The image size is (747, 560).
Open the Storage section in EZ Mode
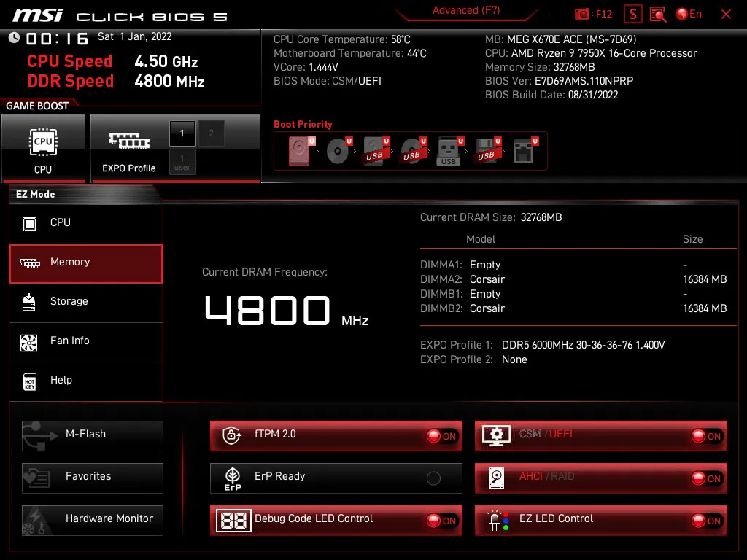tap(86, 301)
